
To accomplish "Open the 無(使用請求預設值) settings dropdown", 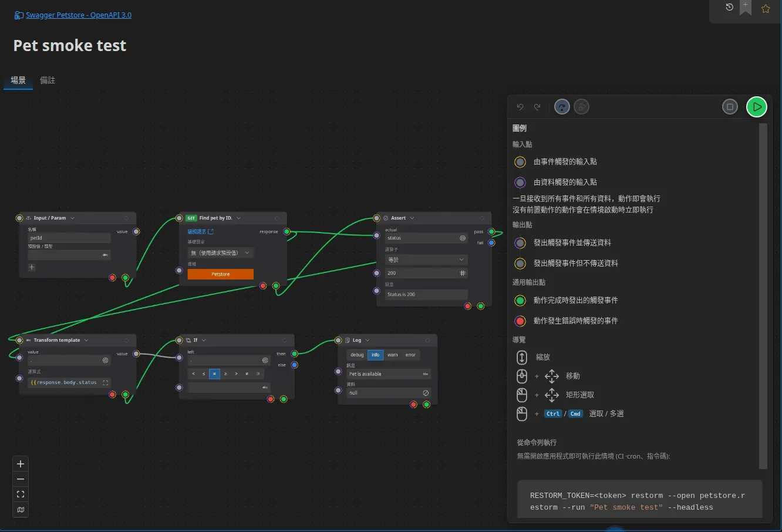I will (221, 252).
